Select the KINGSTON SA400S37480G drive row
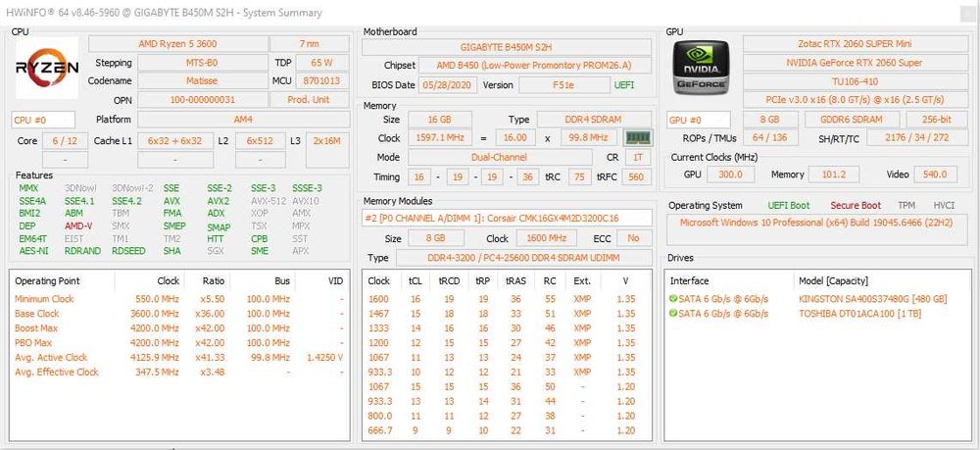The width and height of the screenshot is (980, 450). [817, 299]
